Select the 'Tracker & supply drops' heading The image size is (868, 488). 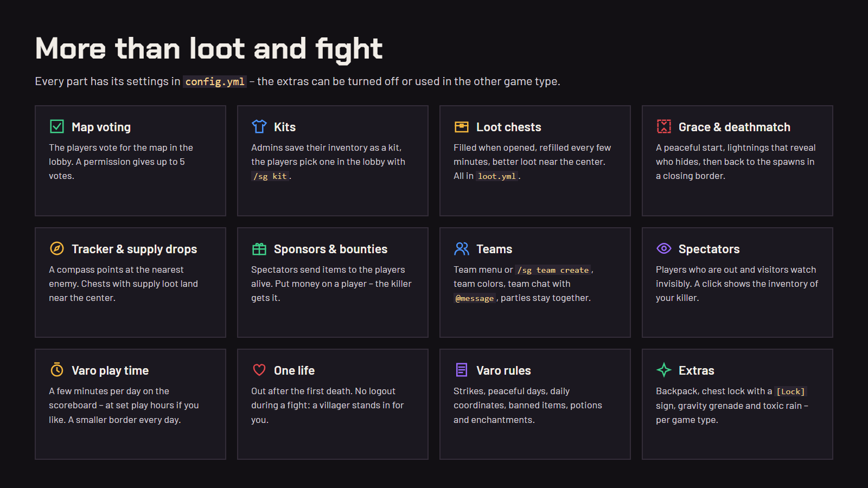coord(135,249)
